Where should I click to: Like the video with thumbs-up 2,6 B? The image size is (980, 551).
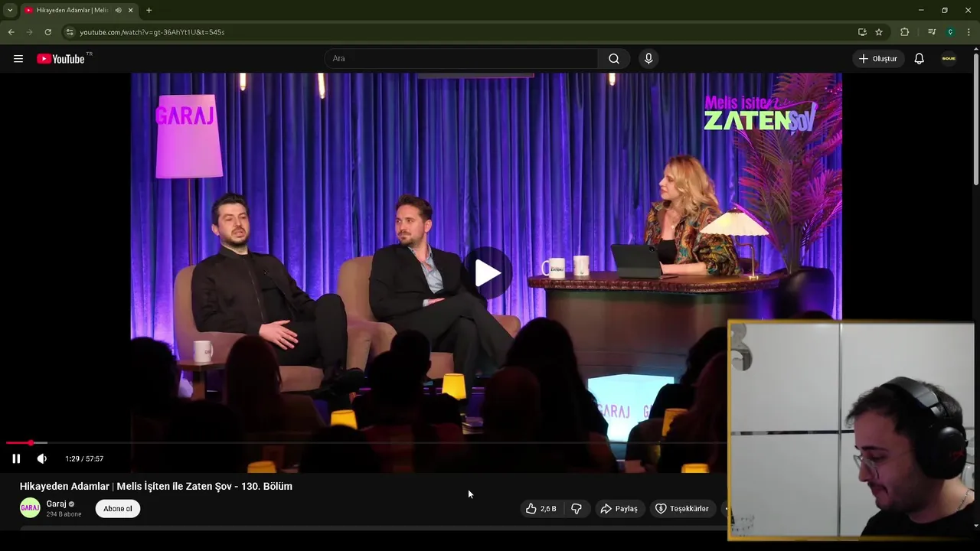click(x=541, y=509)
